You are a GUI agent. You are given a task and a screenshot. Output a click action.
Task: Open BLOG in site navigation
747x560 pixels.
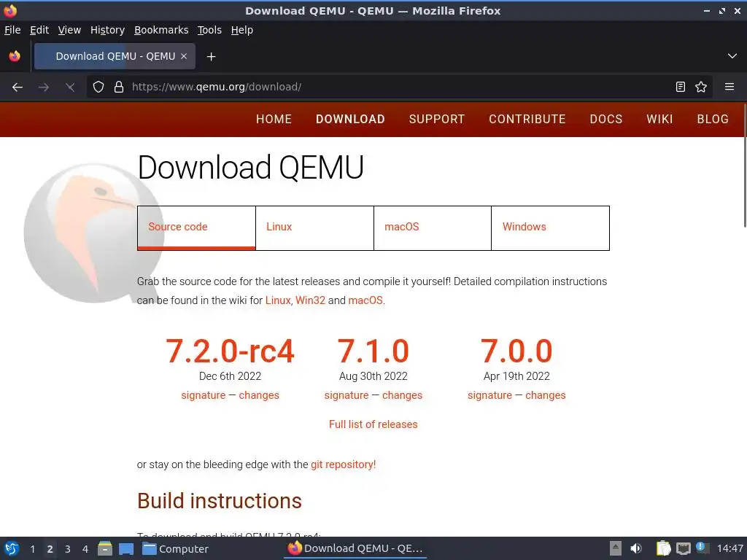coord(713,119)
